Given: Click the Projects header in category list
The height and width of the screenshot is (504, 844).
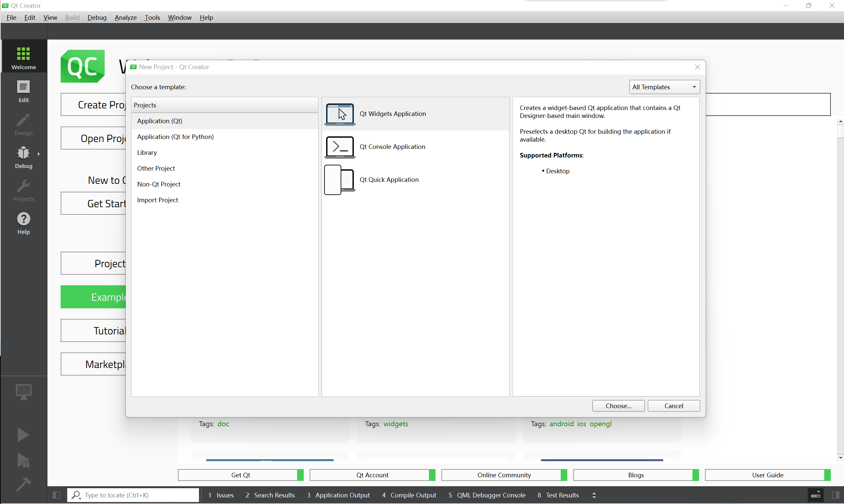Looking at the screenshot, I should (x=224, y=105).
